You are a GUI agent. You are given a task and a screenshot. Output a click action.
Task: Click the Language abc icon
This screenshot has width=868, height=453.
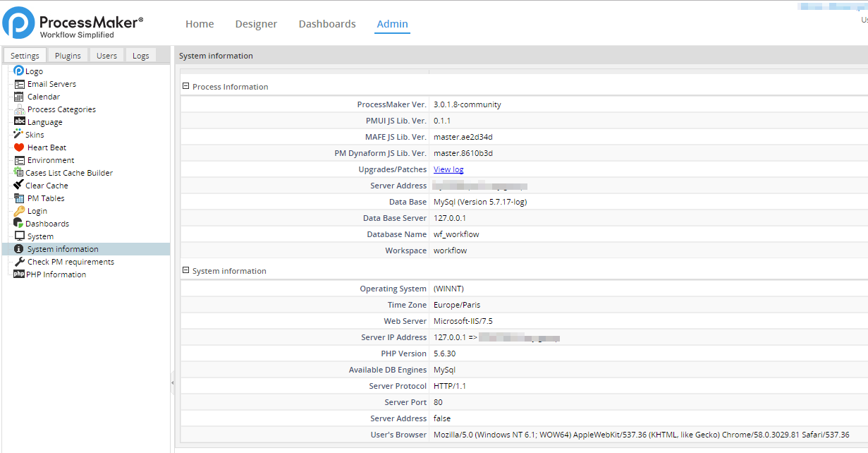pos(19,121)
